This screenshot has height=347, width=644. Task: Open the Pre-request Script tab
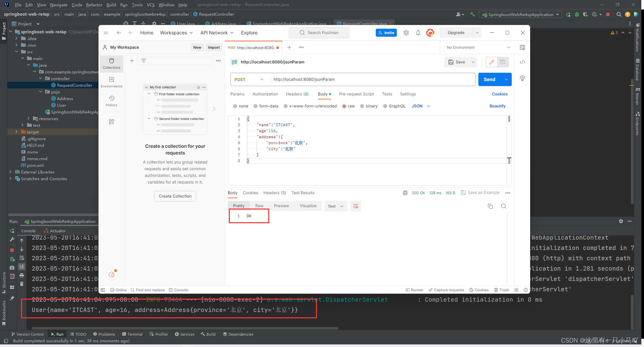click(356, 94)
